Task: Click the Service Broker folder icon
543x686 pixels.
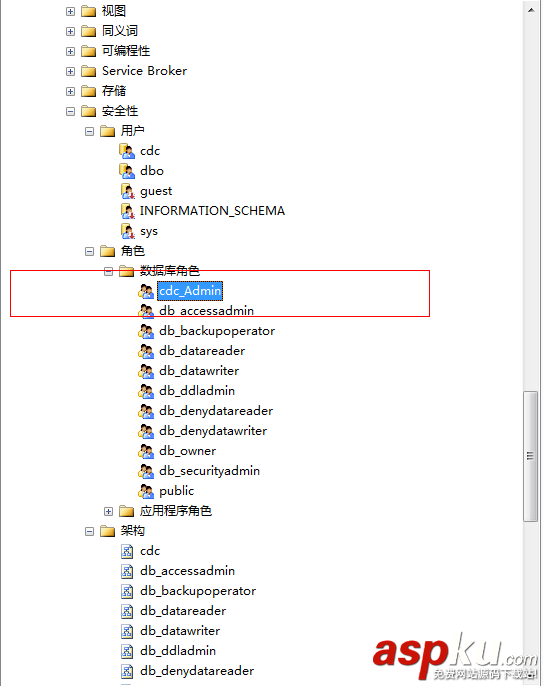Action: pos(88,71)
